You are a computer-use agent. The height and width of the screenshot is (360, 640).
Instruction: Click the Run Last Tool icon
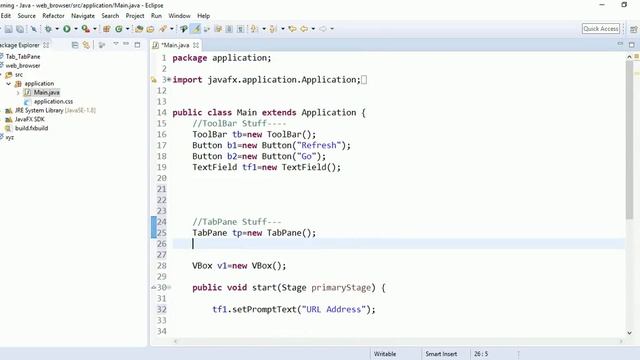tap(85, 29)
